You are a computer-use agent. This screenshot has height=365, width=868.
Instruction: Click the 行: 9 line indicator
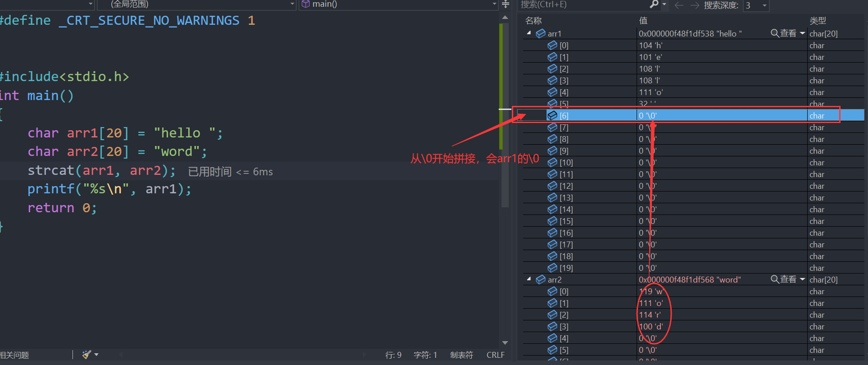[x=393, y=355]
